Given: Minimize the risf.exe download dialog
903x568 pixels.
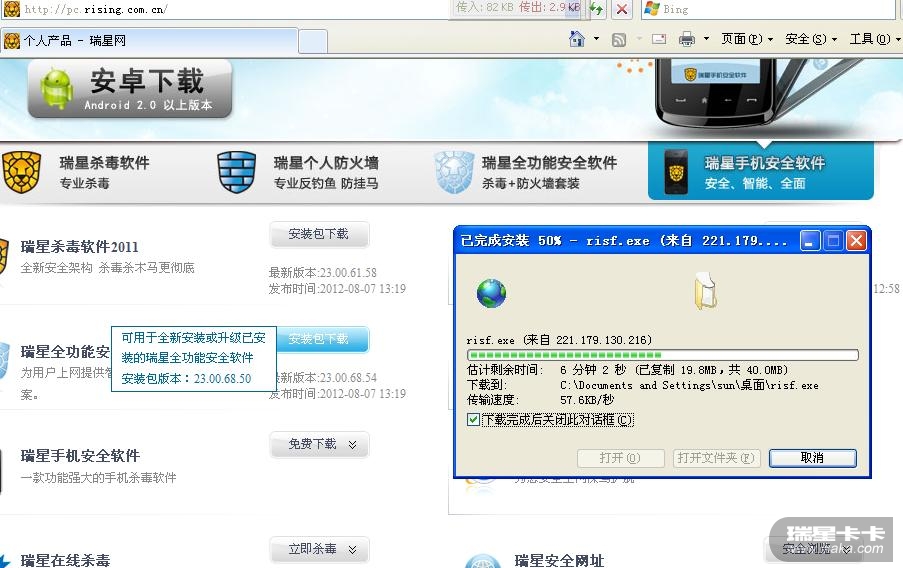Looking at the screenshot, I should pyautogui.click(x=810, y=241).
